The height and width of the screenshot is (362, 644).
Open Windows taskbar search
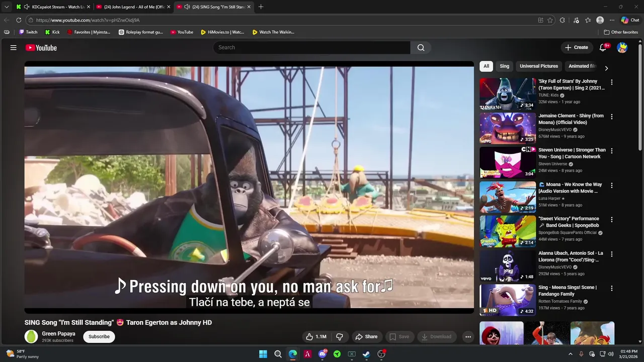point(278,354)
